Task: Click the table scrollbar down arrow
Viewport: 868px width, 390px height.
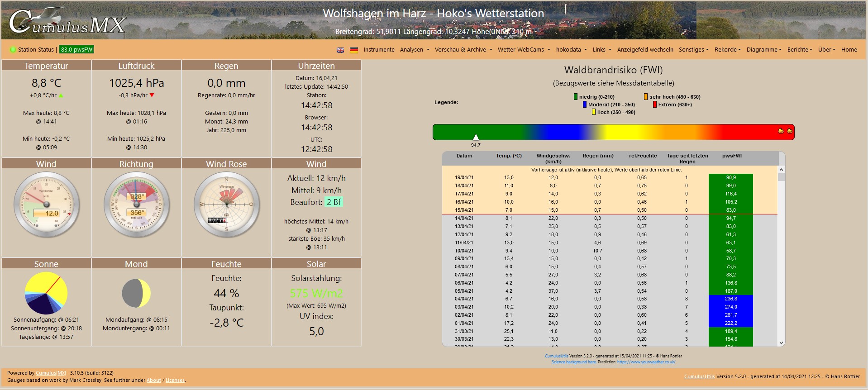Action: [x=781, y=343]
